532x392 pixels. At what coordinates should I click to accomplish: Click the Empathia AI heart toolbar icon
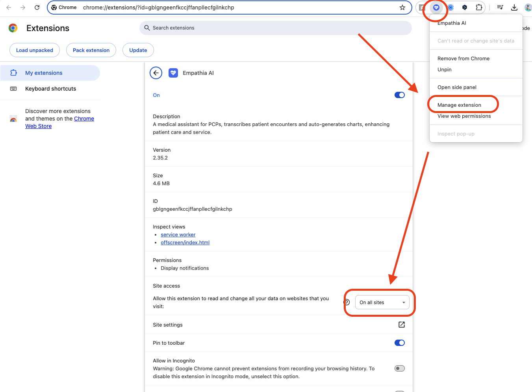click(x=436, y=7)
